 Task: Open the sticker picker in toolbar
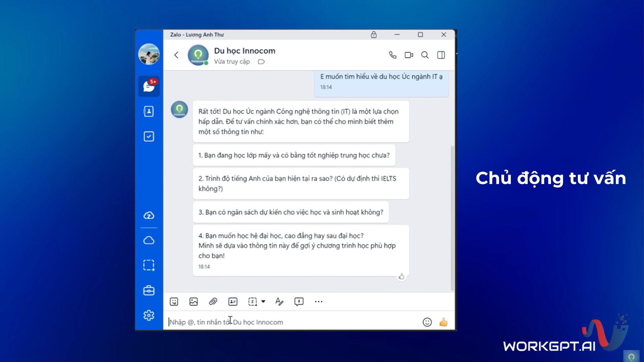click(174, 302)
